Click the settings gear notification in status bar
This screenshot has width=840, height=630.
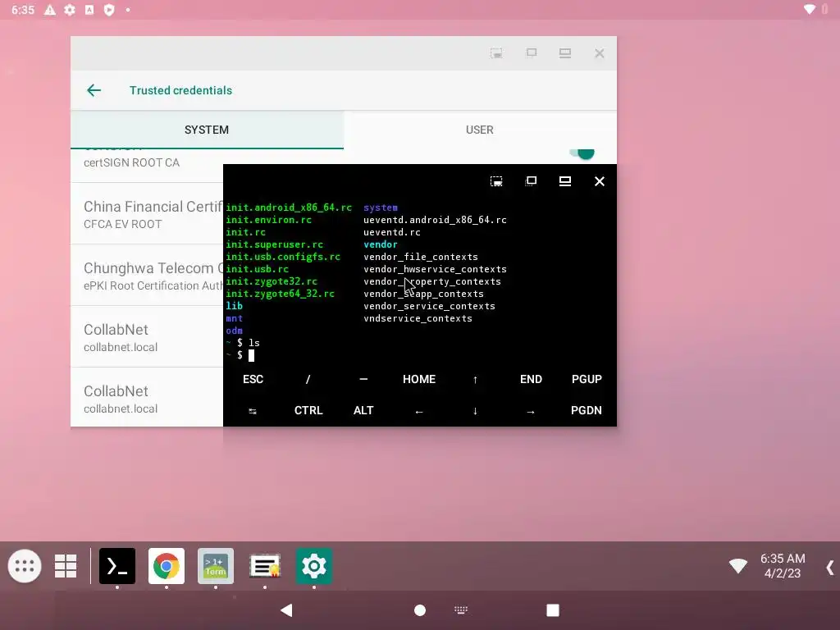(x=70, y=10)
